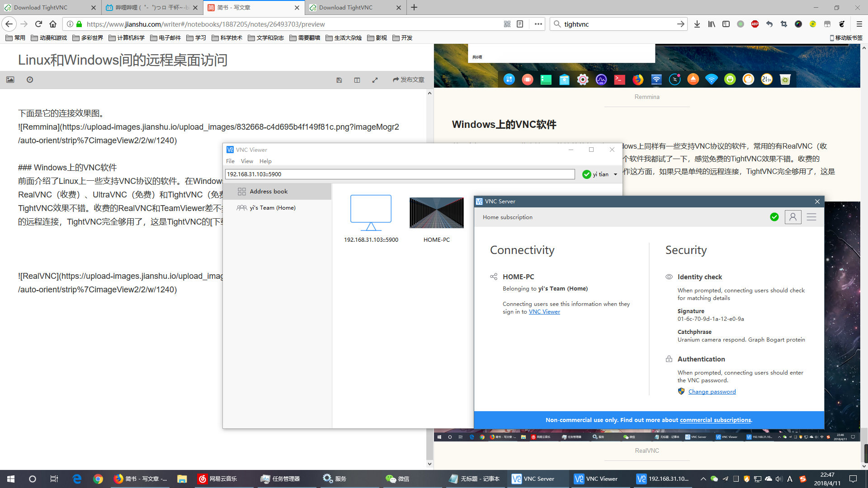Click the browser back arrow
The width and height of the screenshot is (868, 488).
[9, 24]
